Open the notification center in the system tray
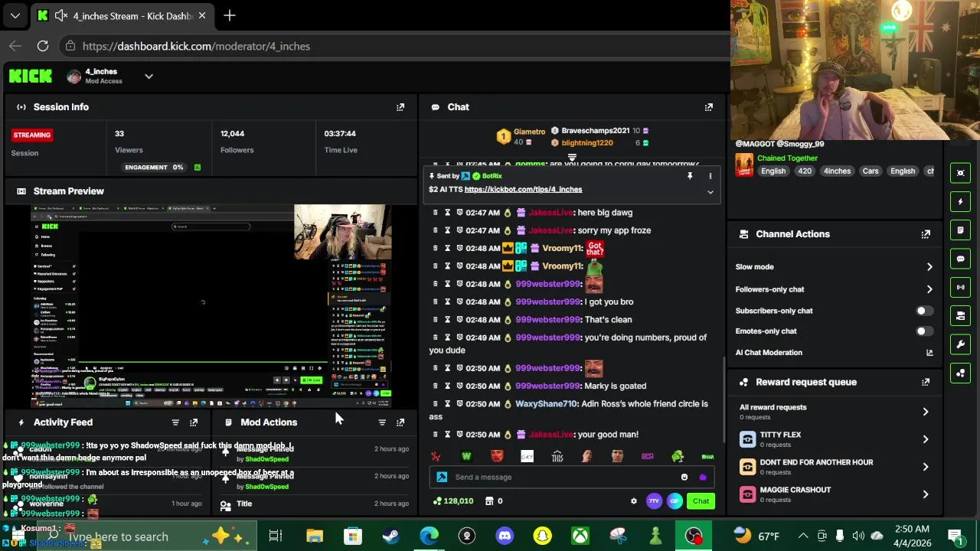 [x=955, y=536]
